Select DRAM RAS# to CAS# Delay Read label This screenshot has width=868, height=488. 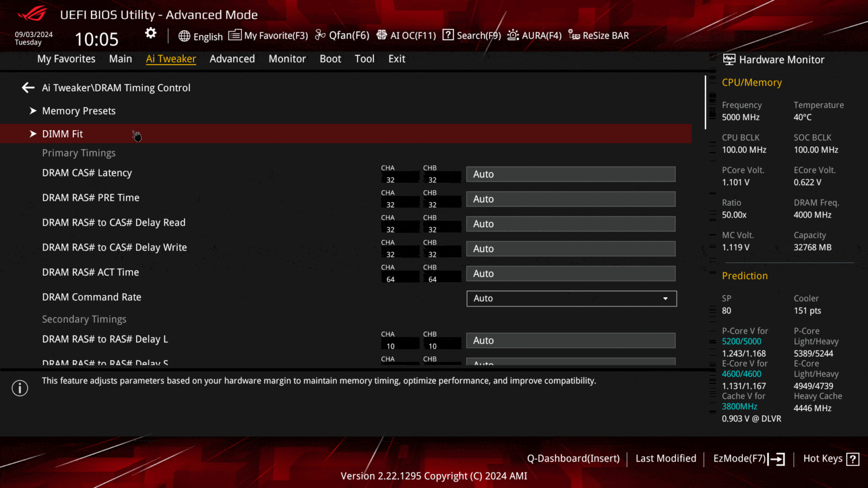point(114,223)
